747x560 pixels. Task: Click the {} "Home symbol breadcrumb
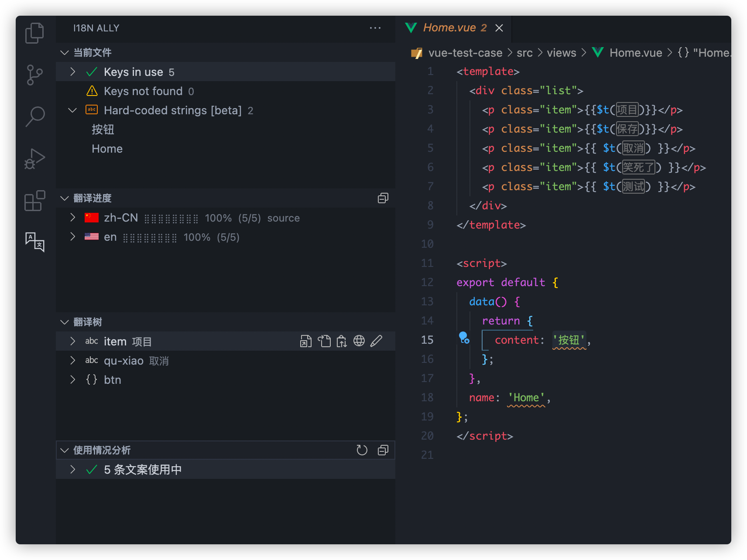point(704,53)
